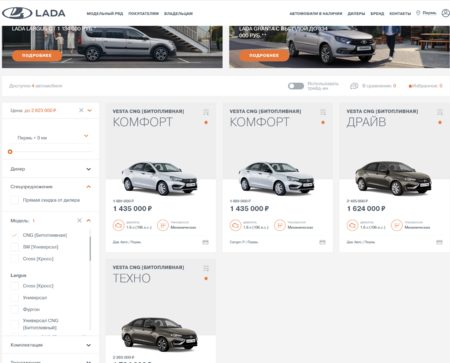The height and width of the screenshot is (363, 450).
Task: Open the comparison car icon in the toolbar
Action: (354, 86)
